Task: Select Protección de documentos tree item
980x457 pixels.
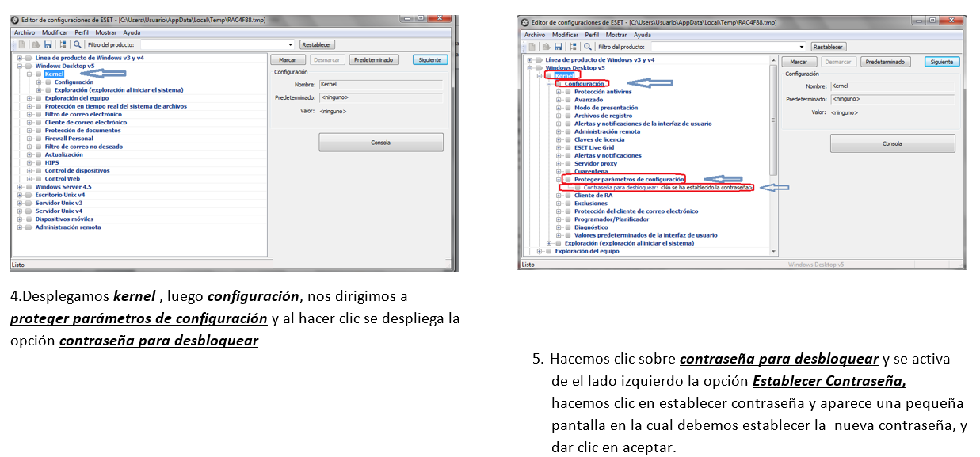Action: click(x=82, y=131)
